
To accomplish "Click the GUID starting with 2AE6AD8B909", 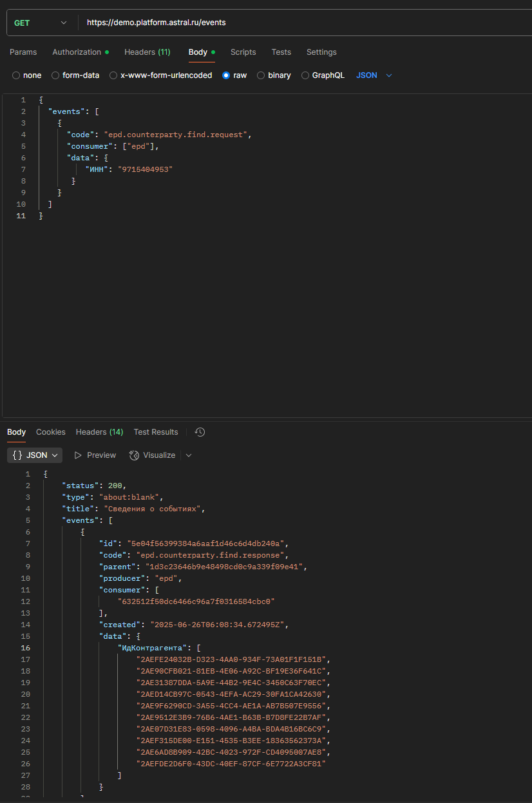I will pyautogui.click(x=231, y=752).
